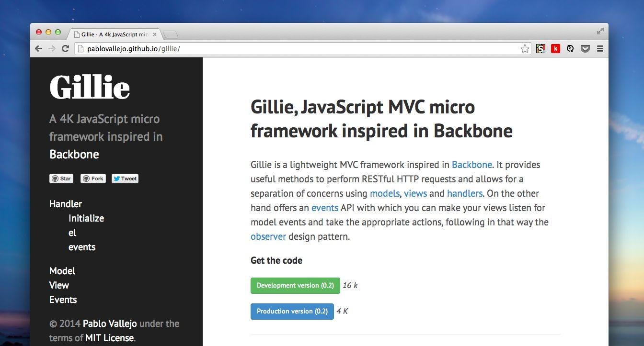Click the views link in the paragraph
644x346 pixels.
click(415, 193)
